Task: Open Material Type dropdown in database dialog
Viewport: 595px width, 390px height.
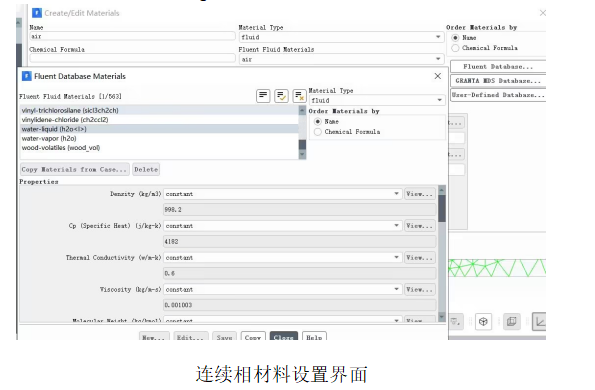Action: [377, 100]
